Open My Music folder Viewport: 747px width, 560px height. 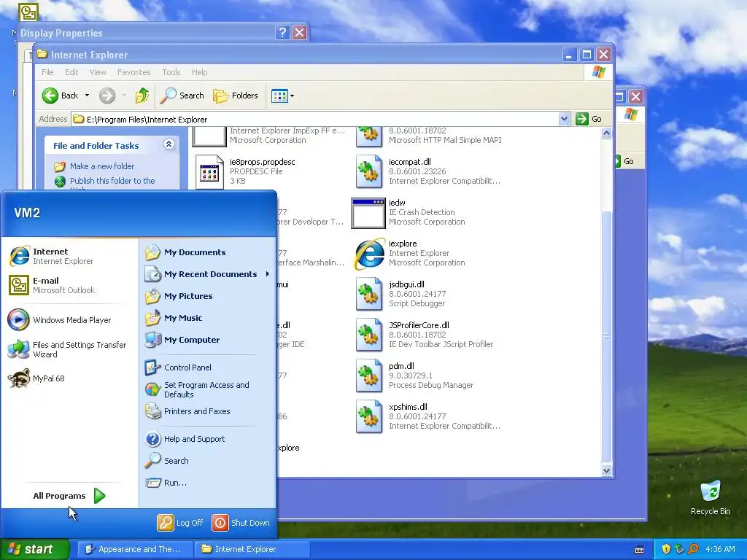[x=174, y=318]
